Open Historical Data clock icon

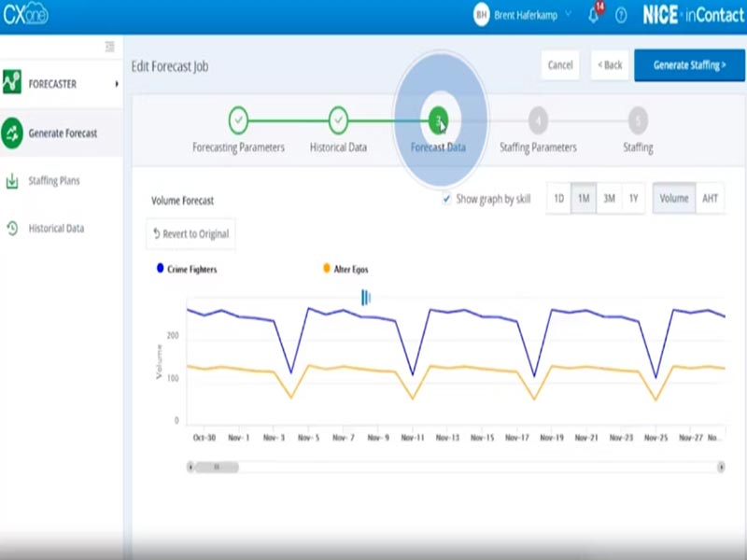[12, 228]
